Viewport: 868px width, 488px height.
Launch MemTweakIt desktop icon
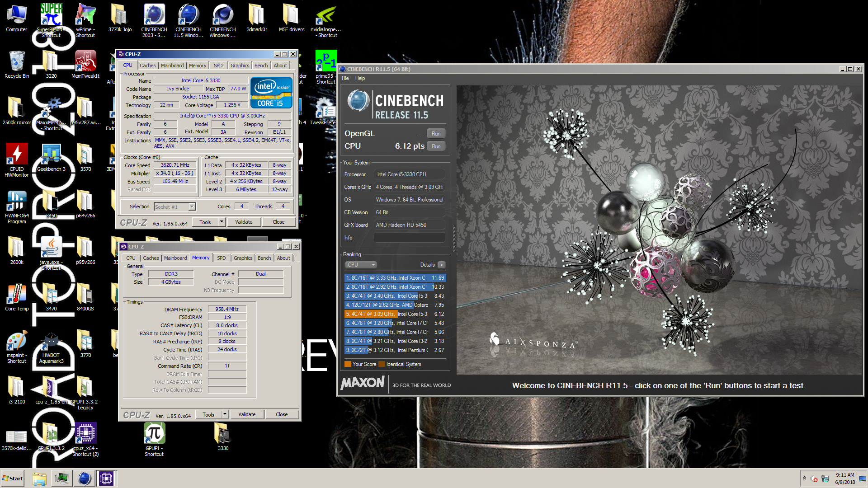pyautogui.click(x=85, y=65)
